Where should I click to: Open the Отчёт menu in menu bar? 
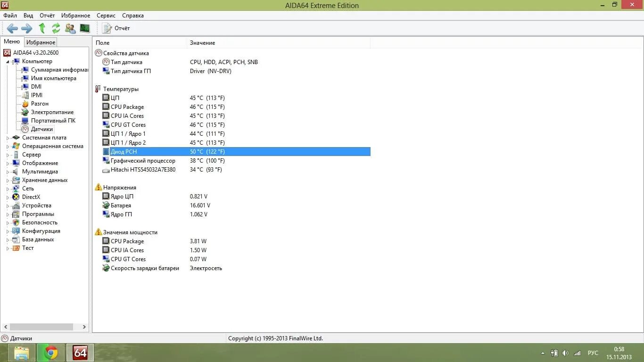(x=47, y=16)
